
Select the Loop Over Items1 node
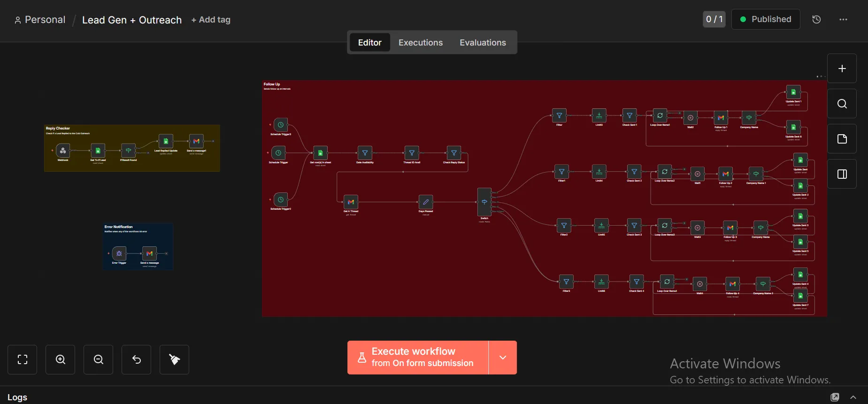click(x=660, y=115)
